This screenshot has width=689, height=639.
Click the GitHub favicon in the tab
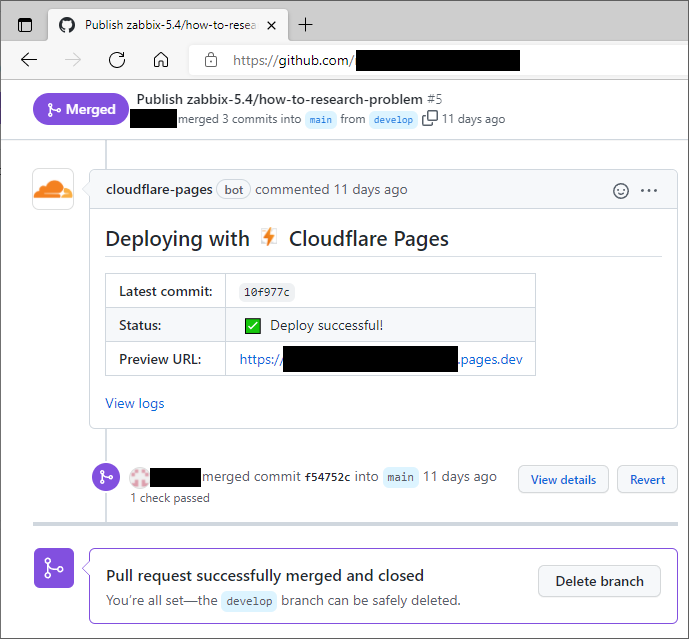coord(67,25)
